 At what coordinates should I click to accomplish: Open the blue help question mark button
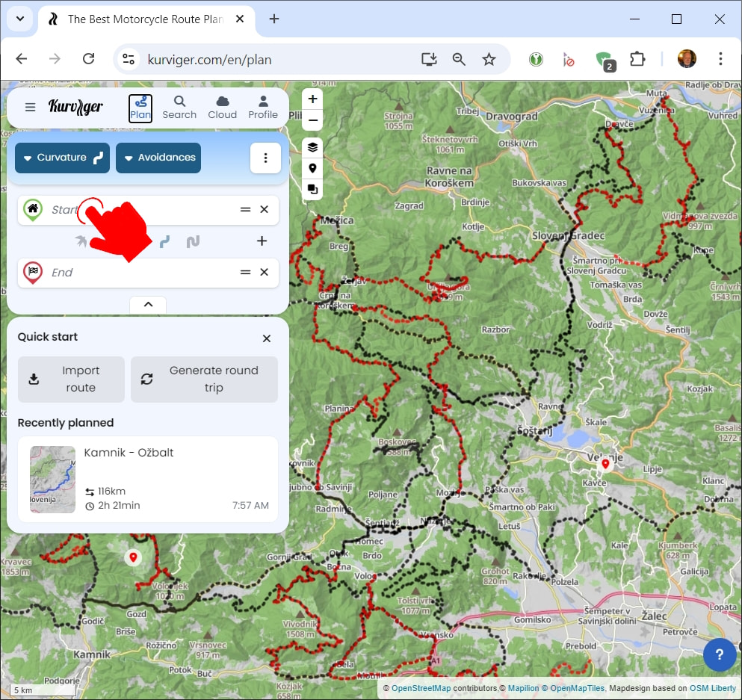point(719,655)
